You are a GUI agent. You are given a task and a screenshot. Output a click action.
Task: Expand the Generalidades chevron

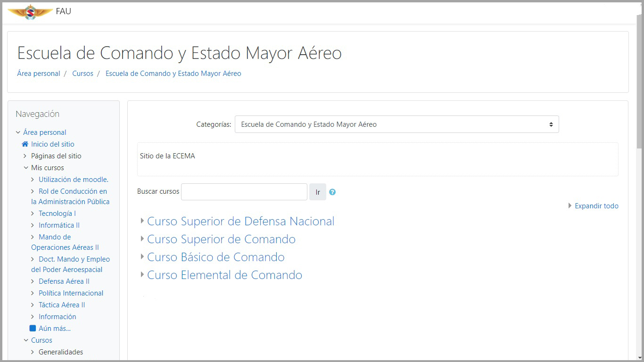(33, 352)
